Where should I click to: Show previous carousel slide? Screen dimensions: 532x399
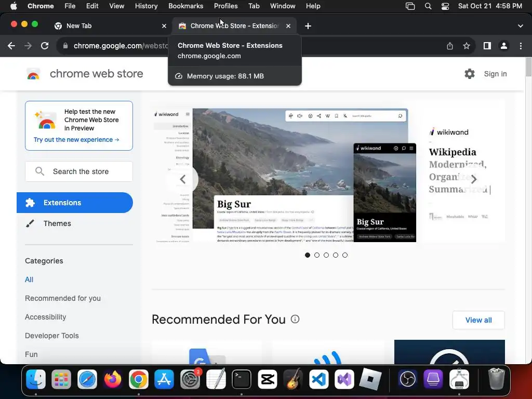(x=183, y=179)
